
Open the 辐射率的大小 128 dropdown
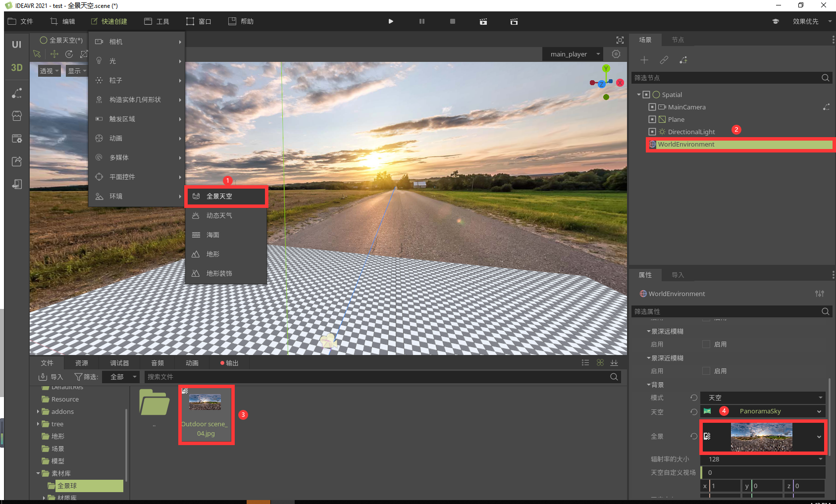(763, 459)
